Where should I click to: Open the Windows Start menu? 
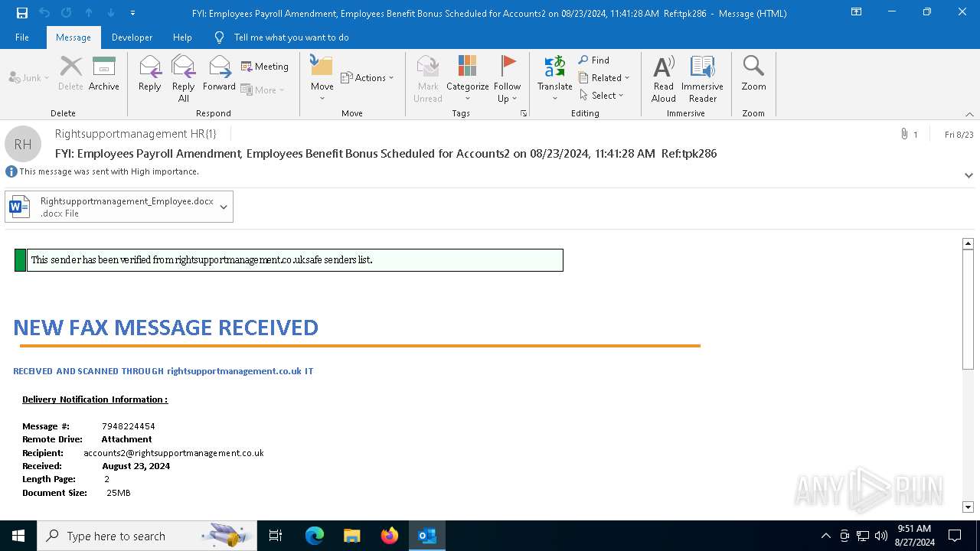pos(18,536)
